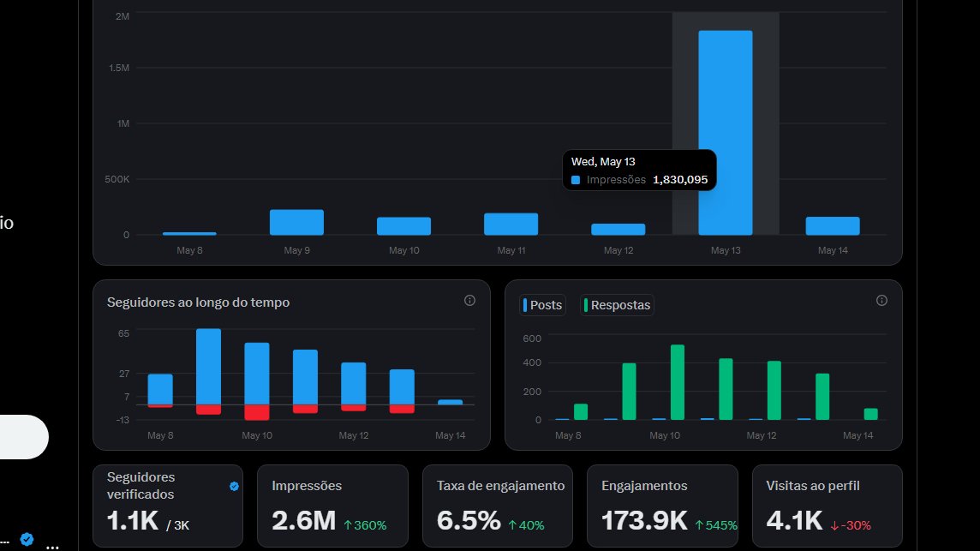Click the white pill button in the left sidebar
Viewport: 980px width, 551px height.
[24, 436]
